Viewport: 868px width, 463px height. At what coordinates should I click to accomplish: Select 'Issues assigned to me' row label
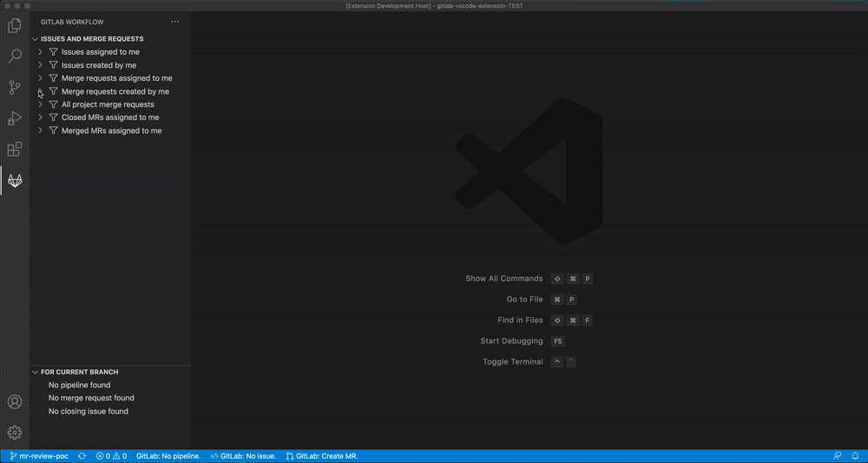pos(101,51)
